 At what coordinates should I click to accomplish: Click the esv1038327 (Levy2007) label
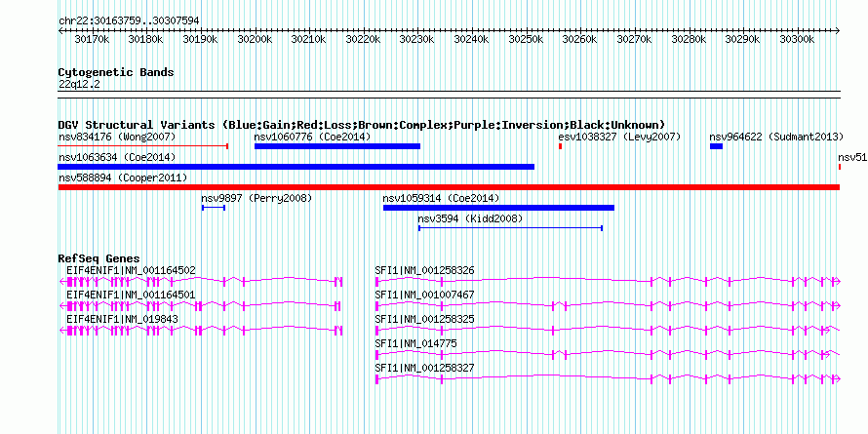click(x=619, y=137)
